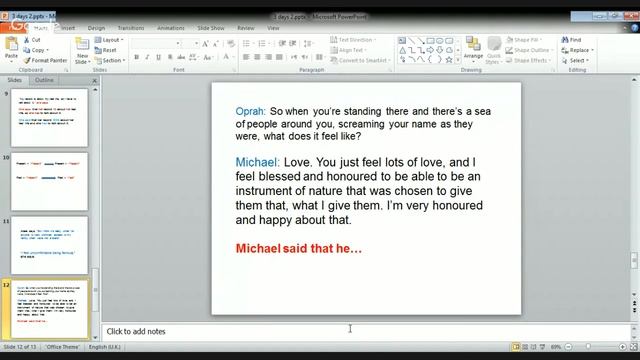This screenshot has width=640, height=360.
Task: Click Convert to SmartArt
Action: (x=360, y=60)
